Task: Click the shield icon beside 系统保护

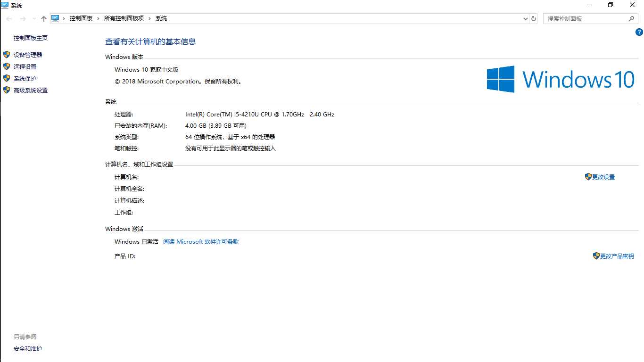Action: point(7,78)
